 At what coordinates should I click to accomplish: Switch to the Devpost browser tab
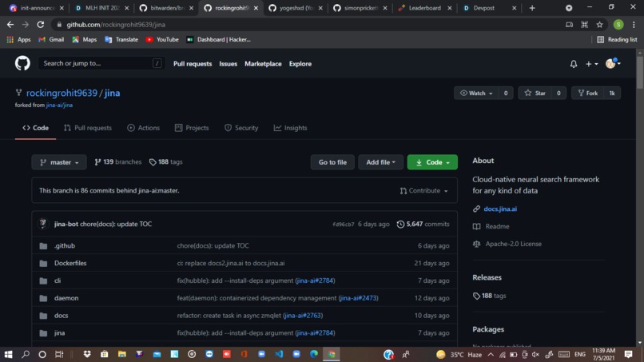[x=489, y=8]
